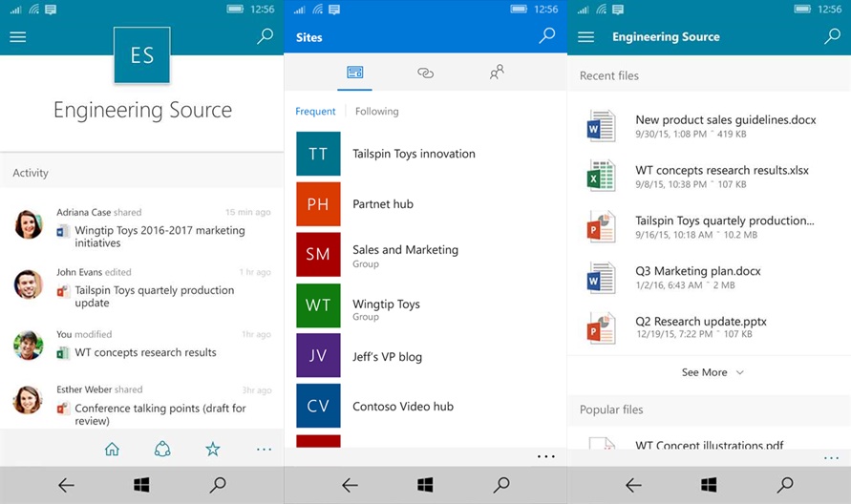Image resolution: width=851 pixels, height=504 pixels.
Task: Select Jeff's VP blog site name
Action: (387, 356)
